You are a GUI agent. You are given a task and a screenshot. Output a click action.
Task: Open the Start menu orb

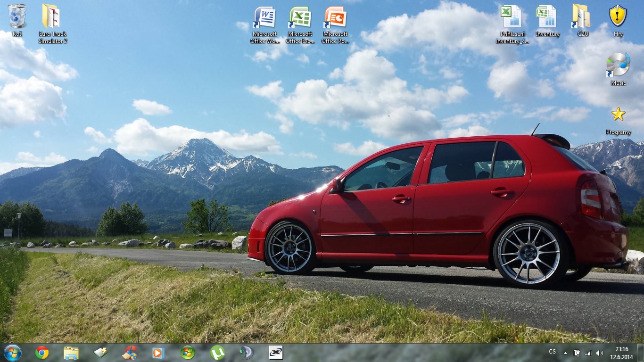12,353
